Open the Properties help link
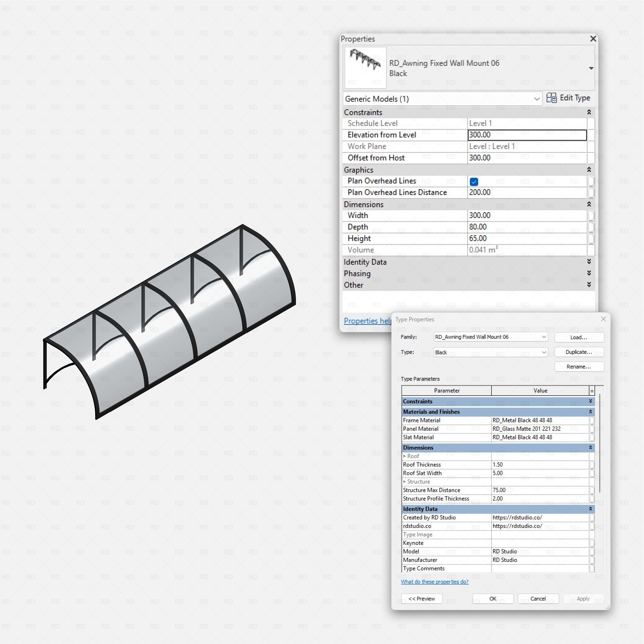Image resolution: width=644 pixels, height=644 pixels. (x=367, y=321)
